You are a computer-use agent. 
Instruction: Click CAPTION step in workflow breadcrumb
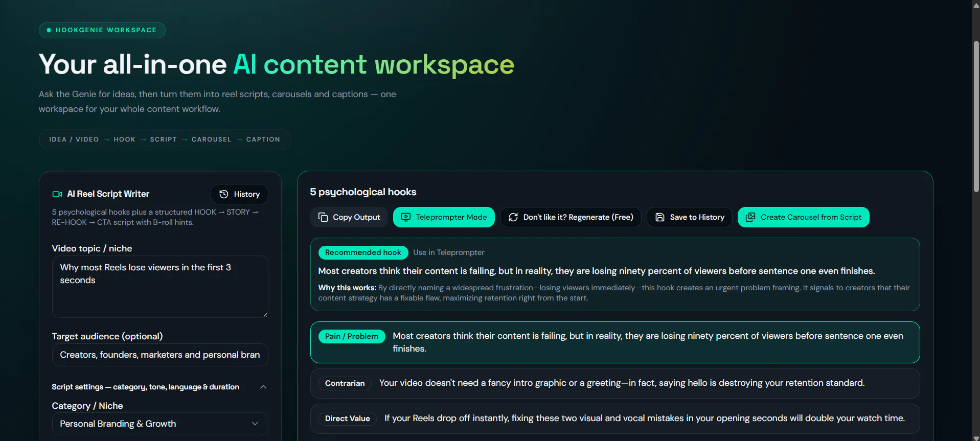pyautogui.click(x=263, y=140)
